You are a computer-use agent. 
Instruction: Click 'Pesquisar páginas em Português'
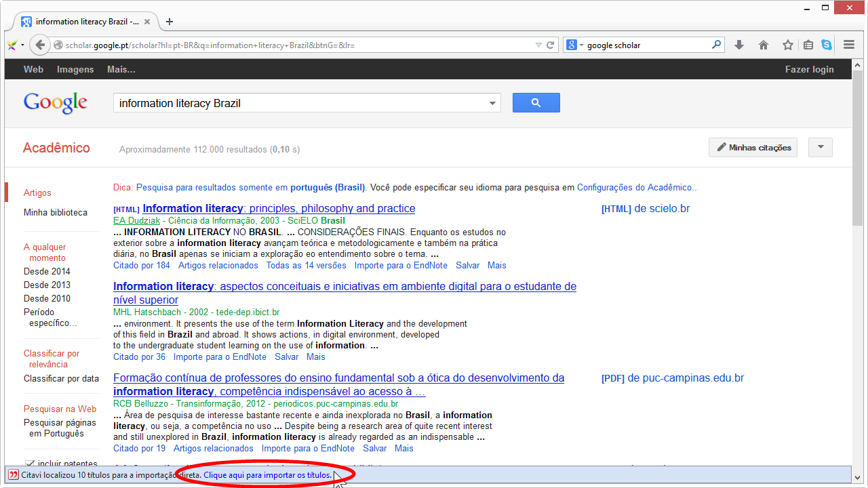click(60, 428)
